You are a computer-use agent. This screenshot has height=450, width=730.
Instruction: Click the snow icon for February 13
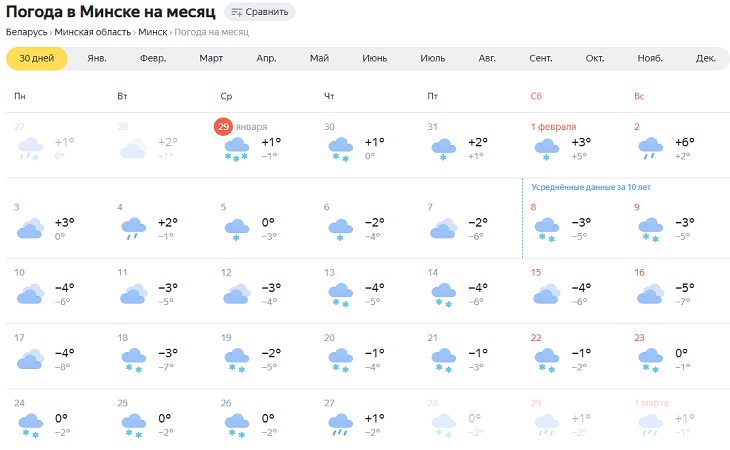pyautogui.click(x=340, y=295)
